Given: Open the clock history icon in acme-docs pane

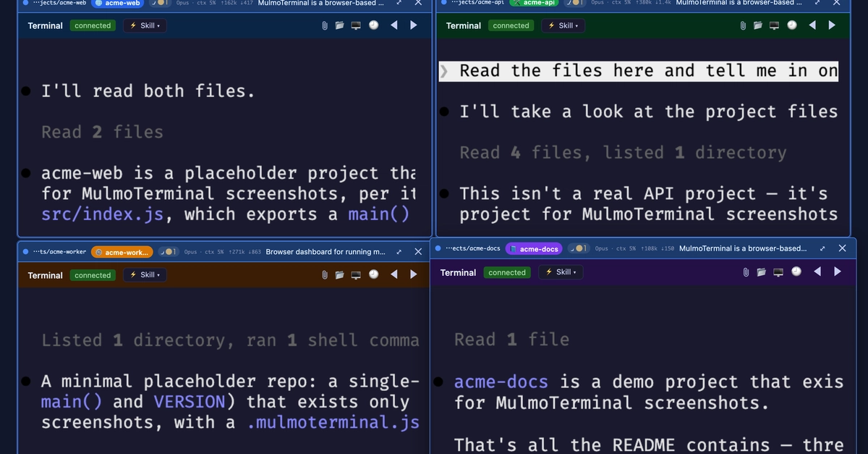Looking at the screenshot, I should point(796,272).
